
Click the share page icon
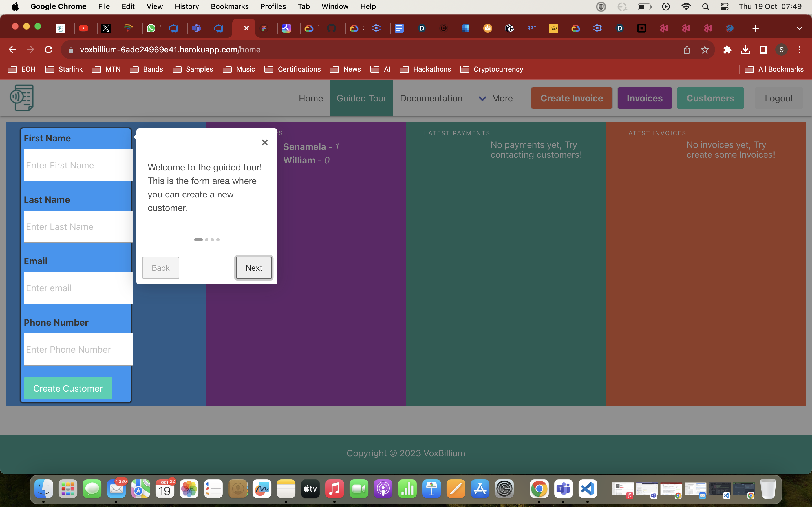tap(687, 50)
